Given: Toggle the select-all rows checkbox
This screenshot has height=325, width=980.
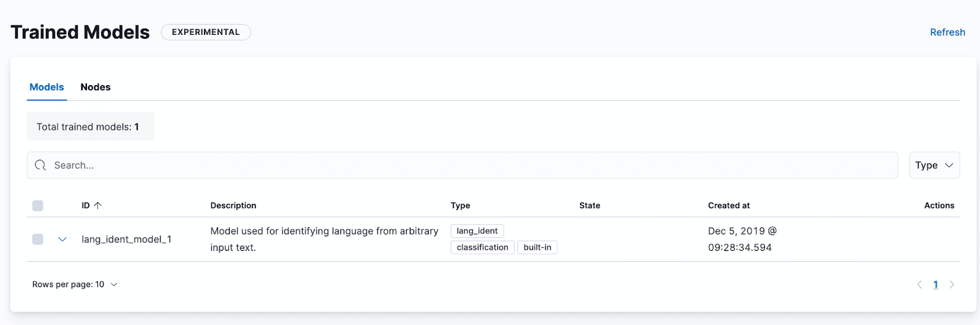Looking at the screenshot, I should 38,206.
